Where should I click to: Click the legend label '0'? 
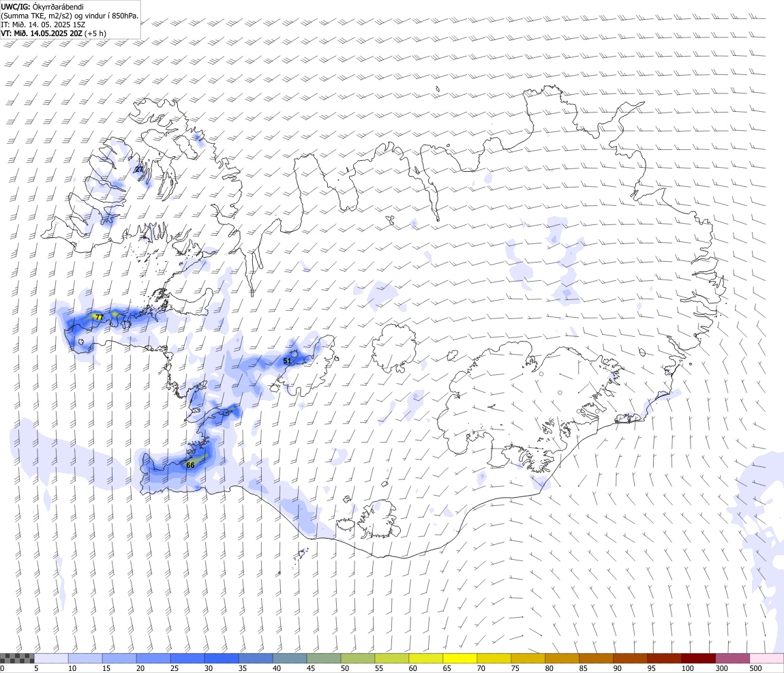click(2, 668)
